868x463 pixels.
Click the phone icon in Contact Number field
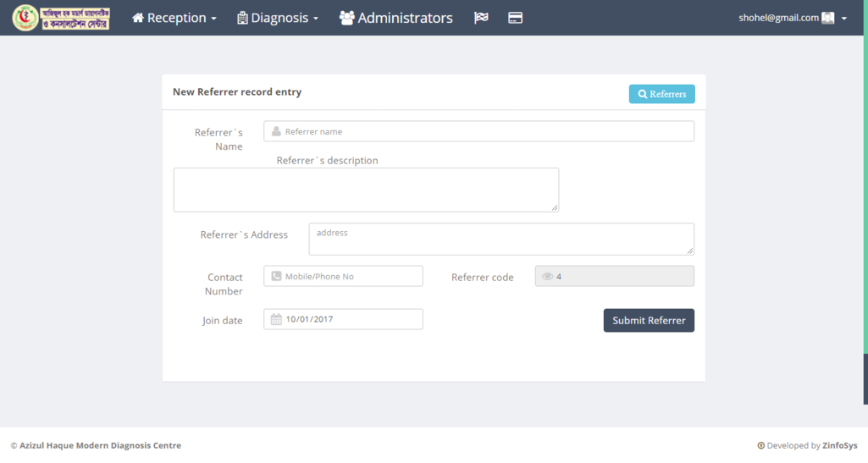[276, 277]
